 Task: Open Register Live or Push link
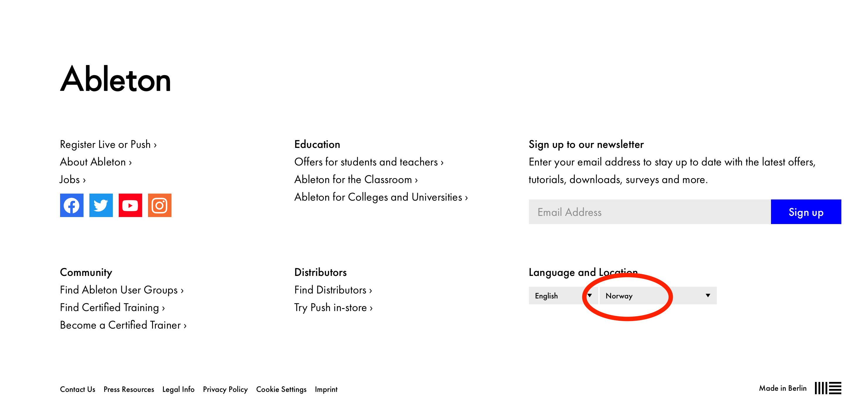(108, 144)
